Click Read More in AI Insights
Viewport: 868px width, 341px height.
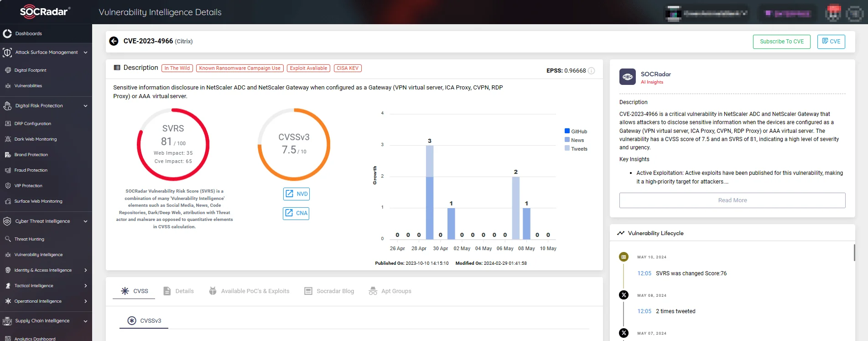(732, 200)
